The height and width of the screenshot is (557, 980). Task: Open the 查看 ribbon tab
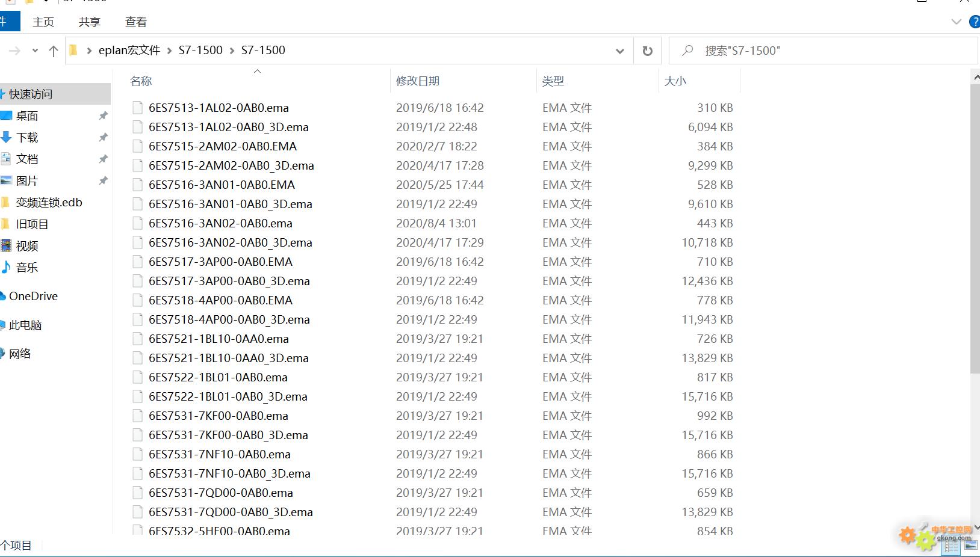click(x=135, y=22)
